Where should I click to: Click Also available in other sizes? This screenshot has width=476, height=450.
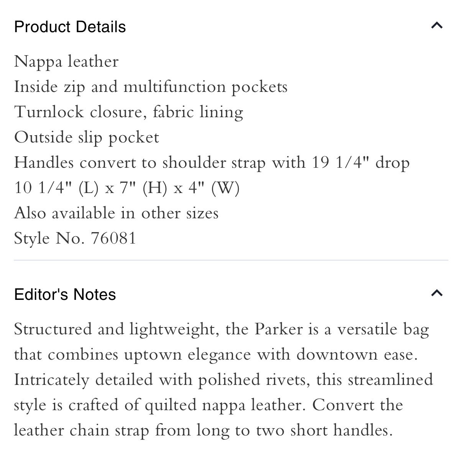coord(117,213)
